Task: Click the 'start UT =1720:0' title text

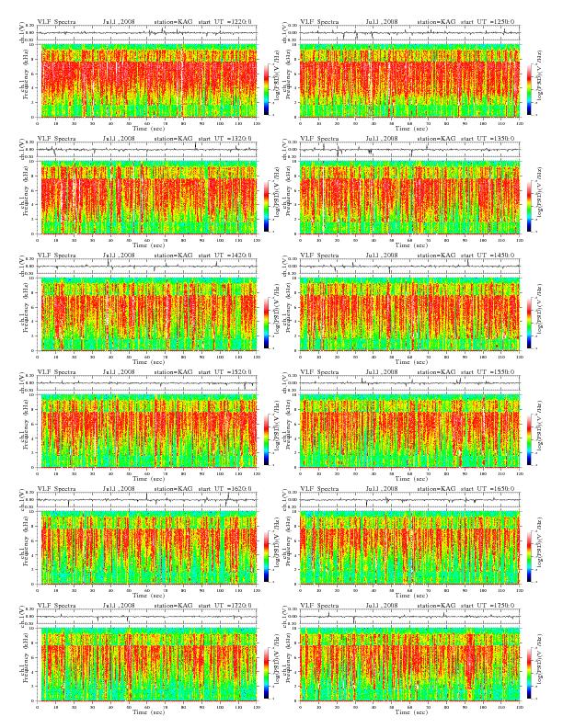Action: tap(224, 606)
